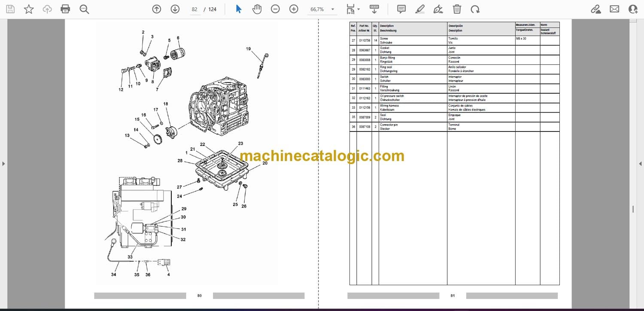The image size is (644, 311).
Task: Delete with the trash icon
Action: click(457, 9)
